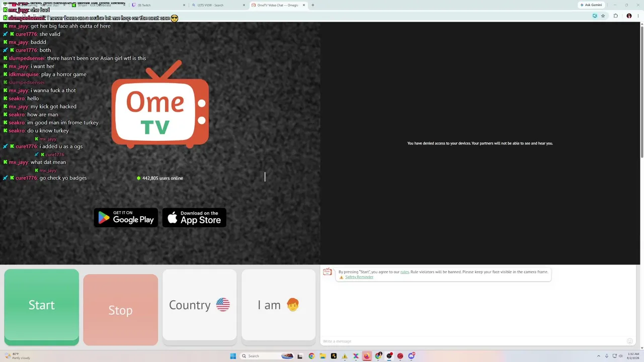Open the warning triangle taskbar app
The width and height of the screenshot is (644, 362).
click(x=345, y=356)
